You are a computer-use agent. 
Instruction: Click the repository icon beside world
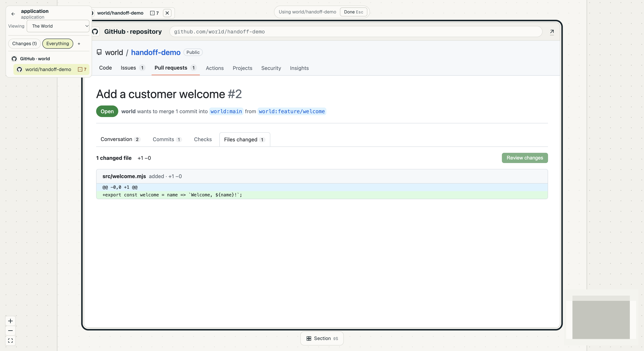(99, 52)
